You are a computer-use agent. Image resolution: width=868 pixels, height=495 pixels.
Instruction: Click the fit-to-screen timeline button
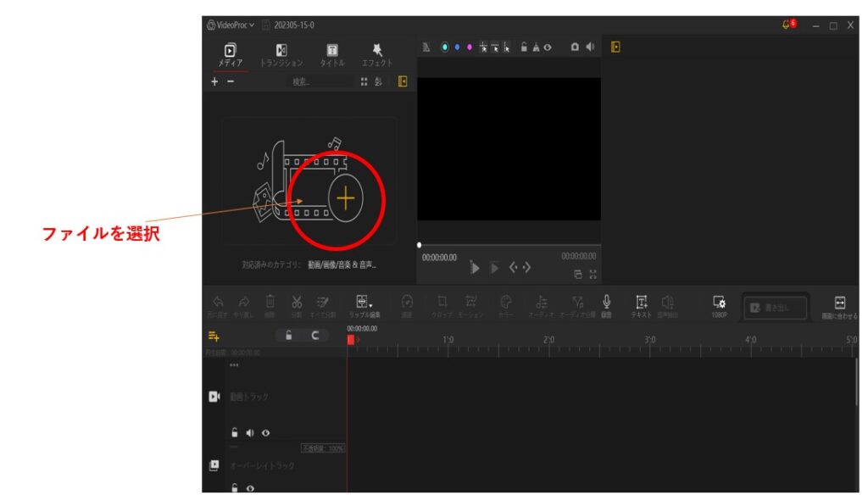tap(840, 307)
